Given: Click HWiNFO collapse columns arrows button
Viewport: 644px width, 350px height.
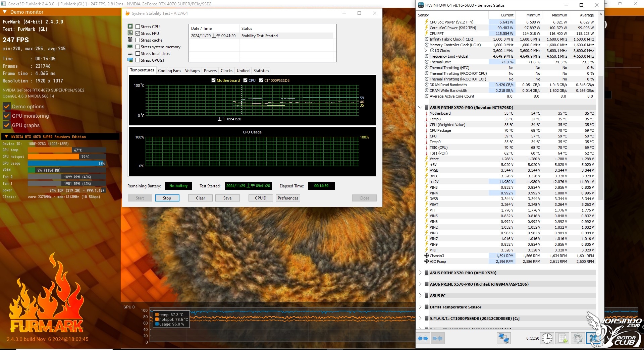Looking at the screenshot, I should 437,338.
